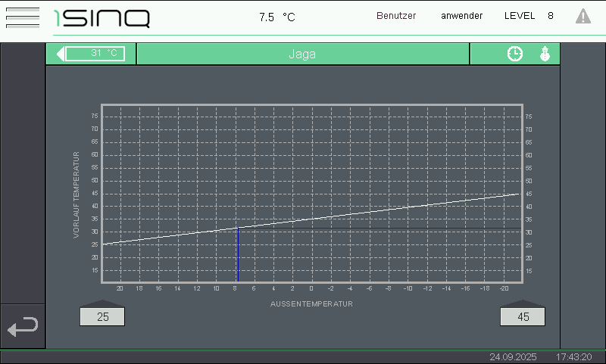Image resolution: width=606 pixels, height=364 pixels.
Task: Click the date 24.09.2025 in status bar
Action: [513, 356]
